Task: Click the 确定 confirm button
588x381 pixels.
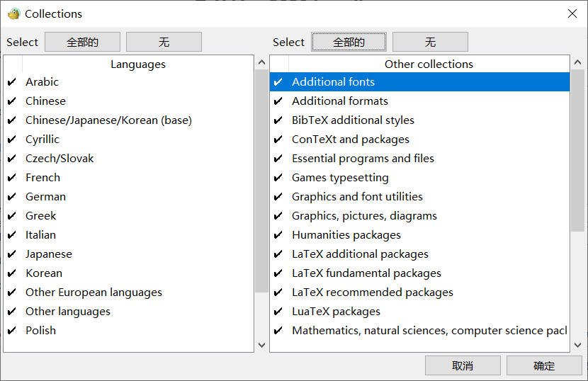Action: click(543, 365)
